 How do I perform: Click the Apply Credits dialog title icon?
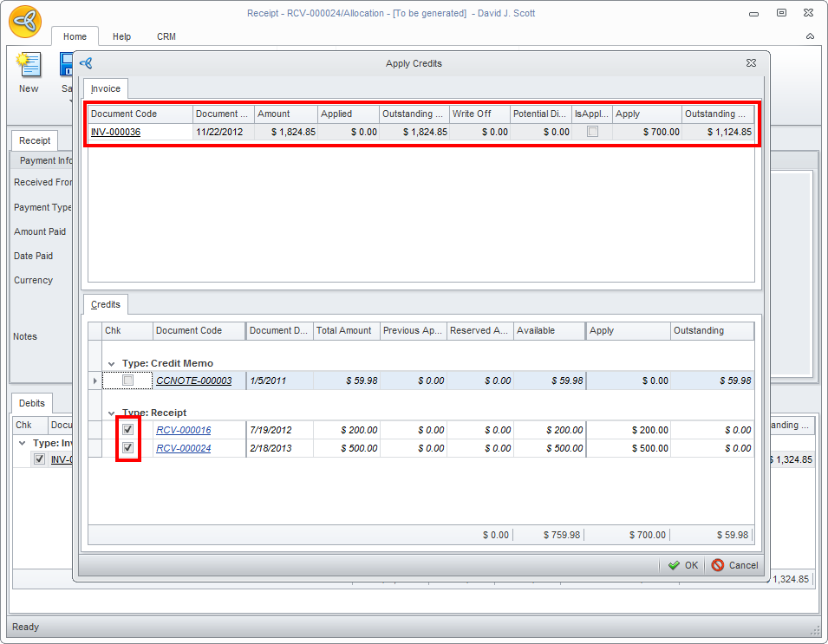[x=86, y=63]
